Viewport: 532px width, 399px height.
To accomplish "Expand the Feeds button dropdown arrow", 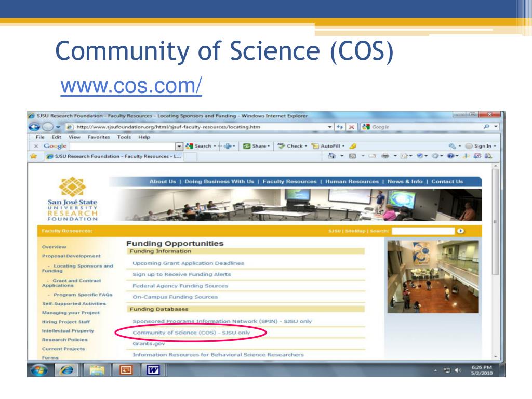I will pos(363,156).
